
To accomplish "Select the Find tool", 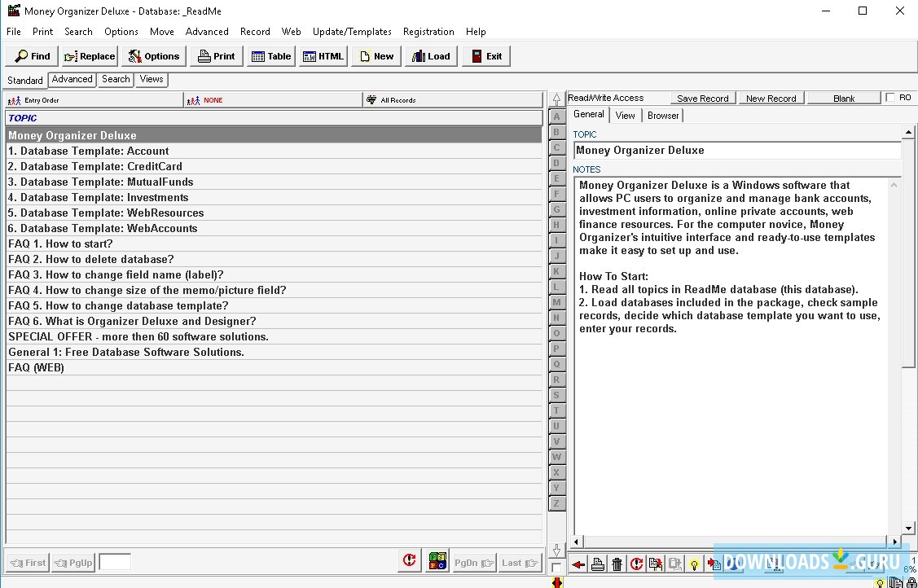I will 31,55.
